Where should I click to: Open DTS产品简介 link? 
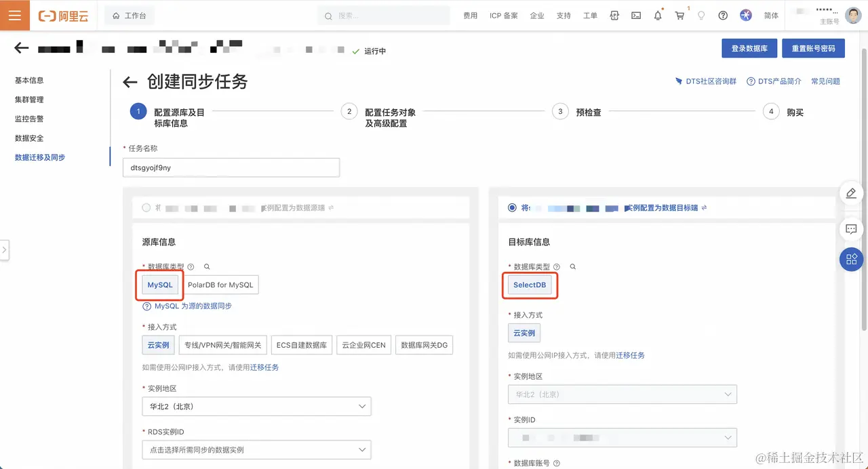[x=774, y=81]
